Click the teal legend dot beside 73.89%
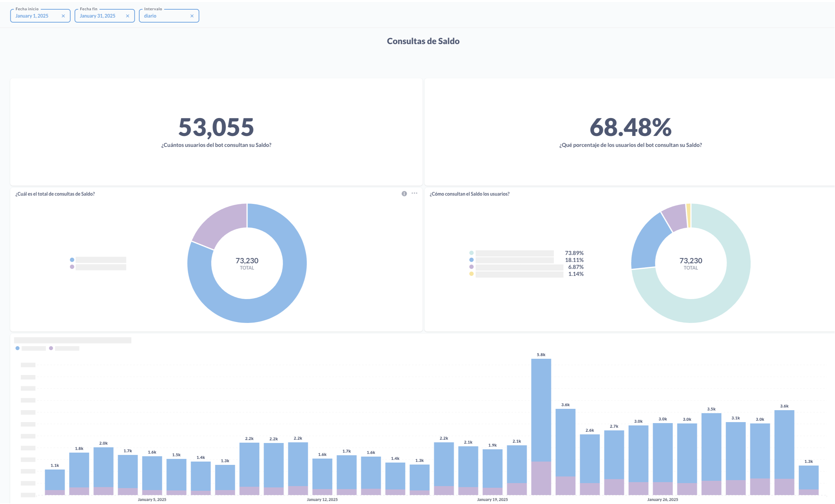The height and width of the screenshot is (504, 835). (x=471, y=253)
